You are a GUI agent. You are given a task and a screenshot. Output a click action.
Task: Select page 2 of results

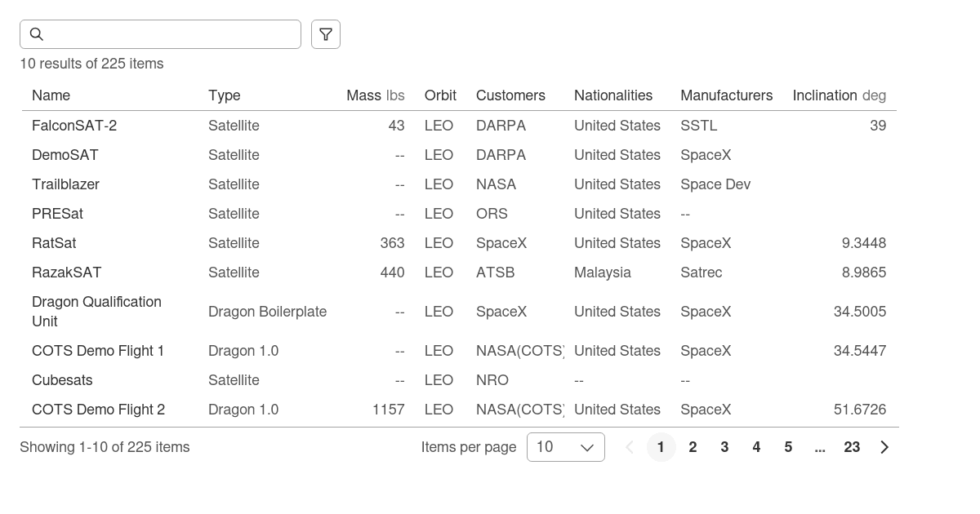tap(693, 447)
